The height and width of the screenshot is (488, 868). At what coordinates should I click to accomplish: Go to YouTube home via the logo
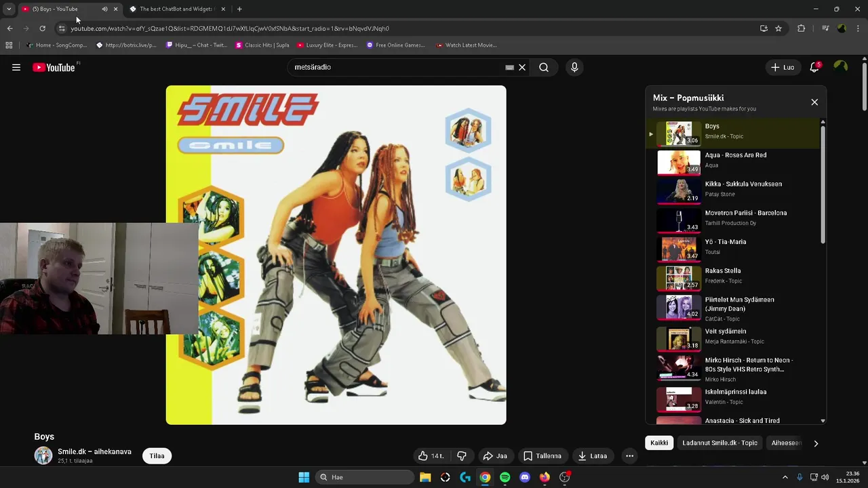click(54, 67)
